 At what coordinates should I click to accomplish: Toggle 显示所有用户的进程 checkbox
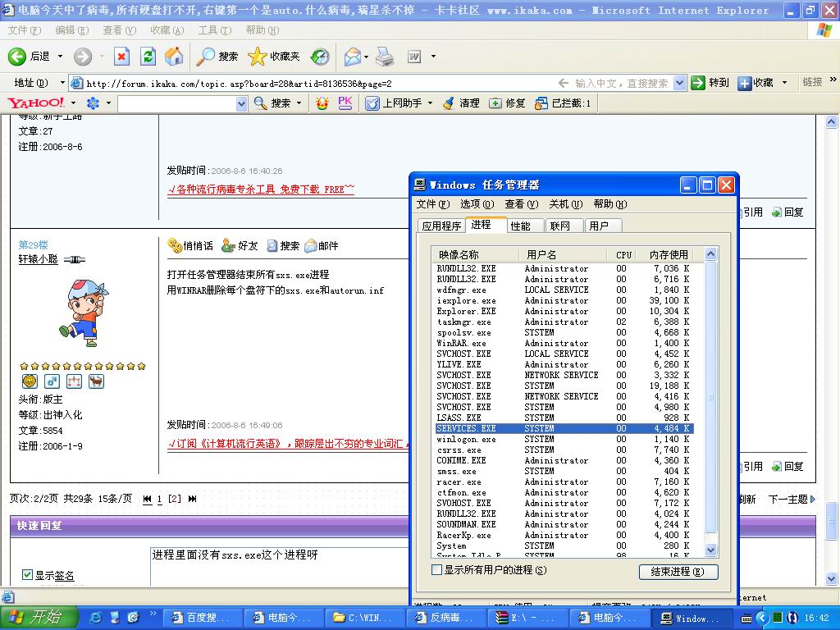click(x=436, y=570)
